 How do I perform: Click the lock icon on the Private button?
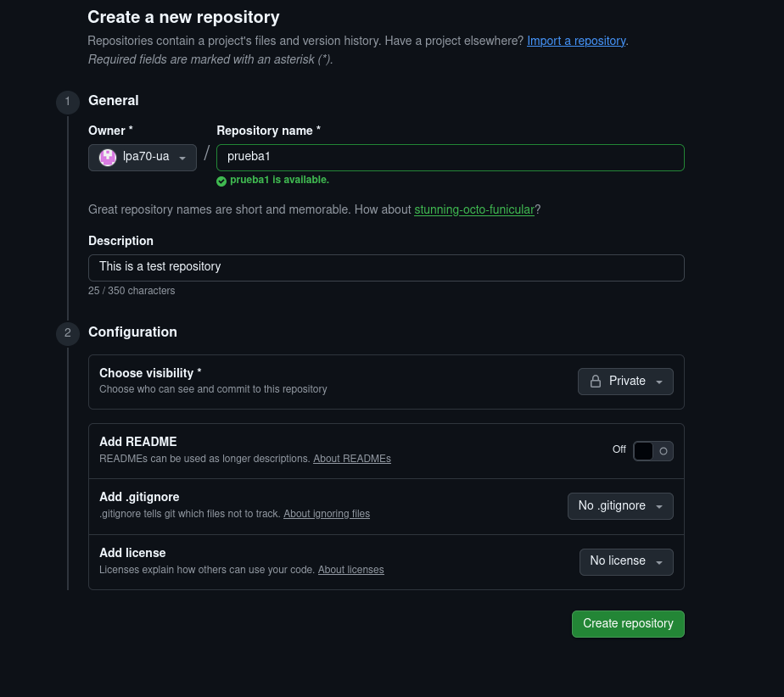pyautogui.click(x=596, y=381)
